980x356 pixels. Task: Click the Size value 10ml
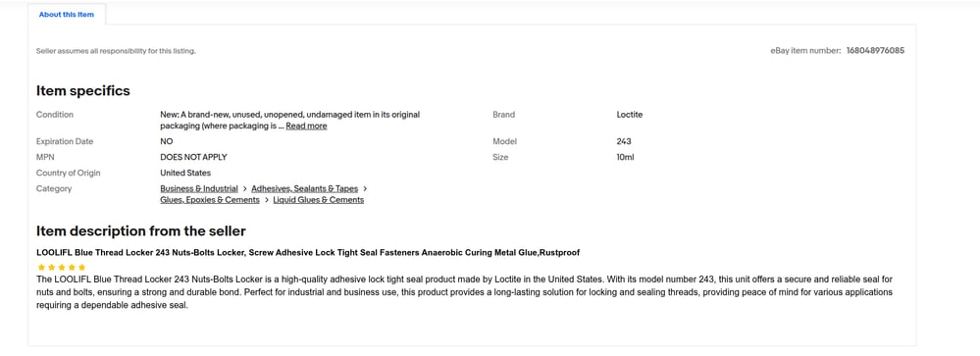click(x=625, y=157)
